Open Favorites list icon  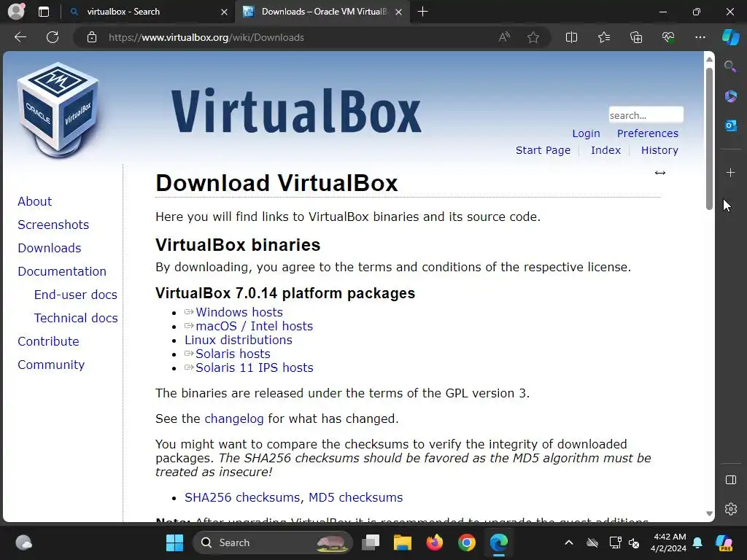pos(603,37)
